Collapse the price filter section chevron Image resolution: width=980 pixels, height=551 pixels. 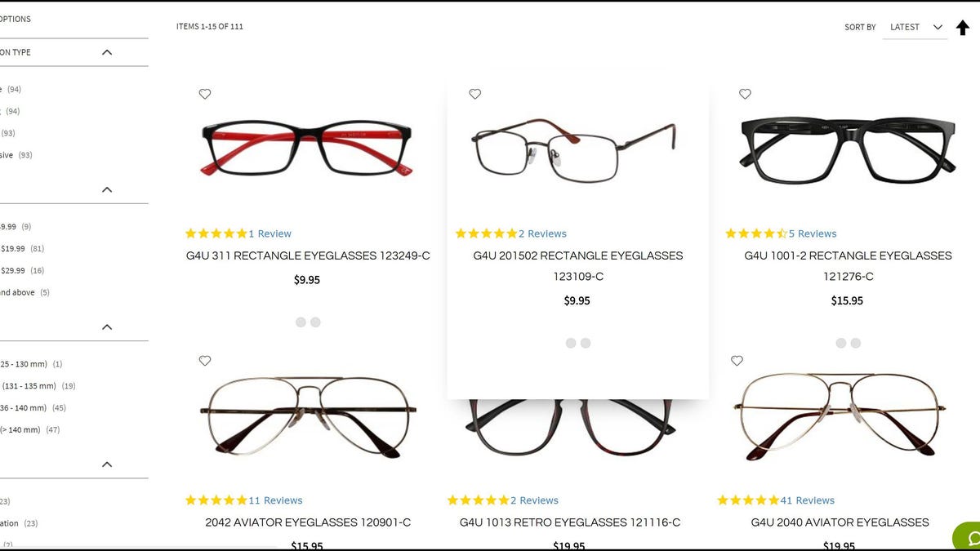(107, 189)
